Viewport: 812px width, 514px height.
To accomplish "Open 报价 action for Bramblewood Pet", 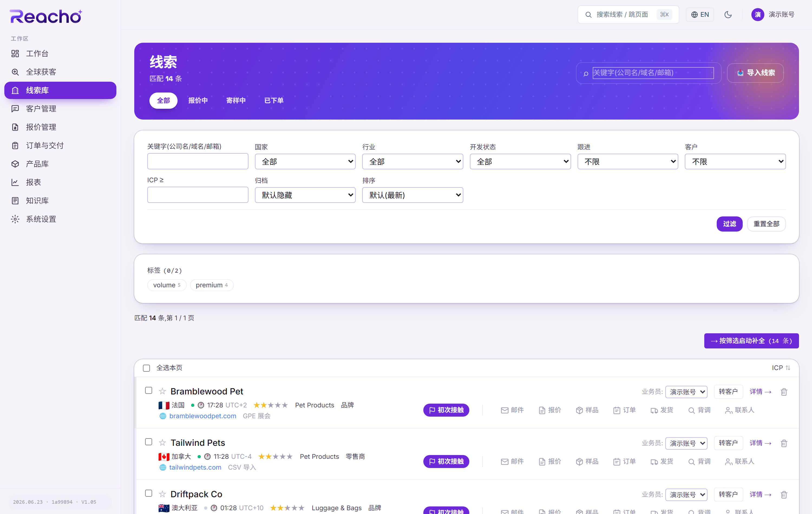I will pyautogui.click(x=550, y=410).
